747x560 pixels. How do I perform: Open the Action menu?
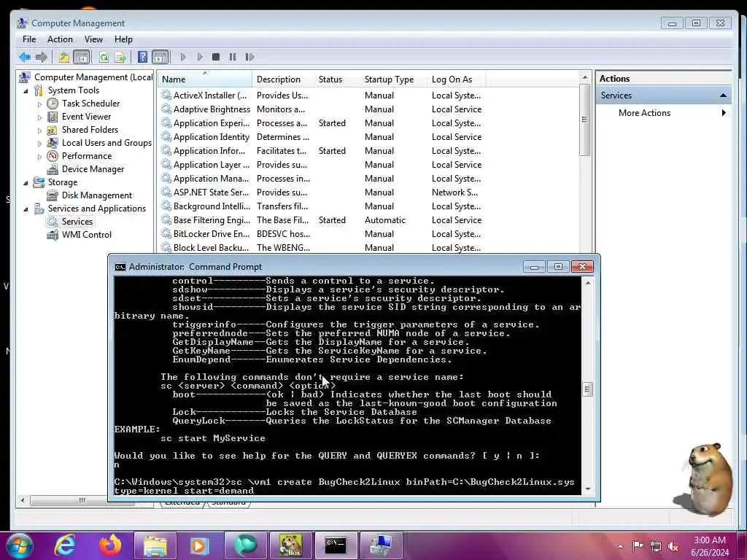coord(60,39)
